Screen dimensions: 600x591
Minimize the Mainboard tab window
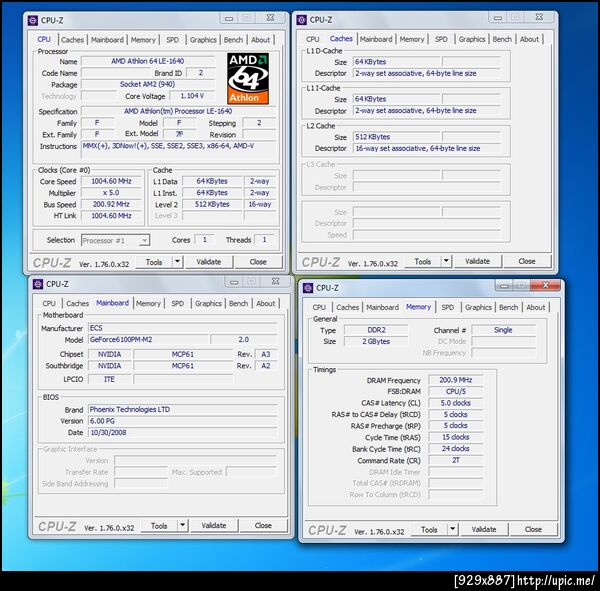(x=234, y=282)
